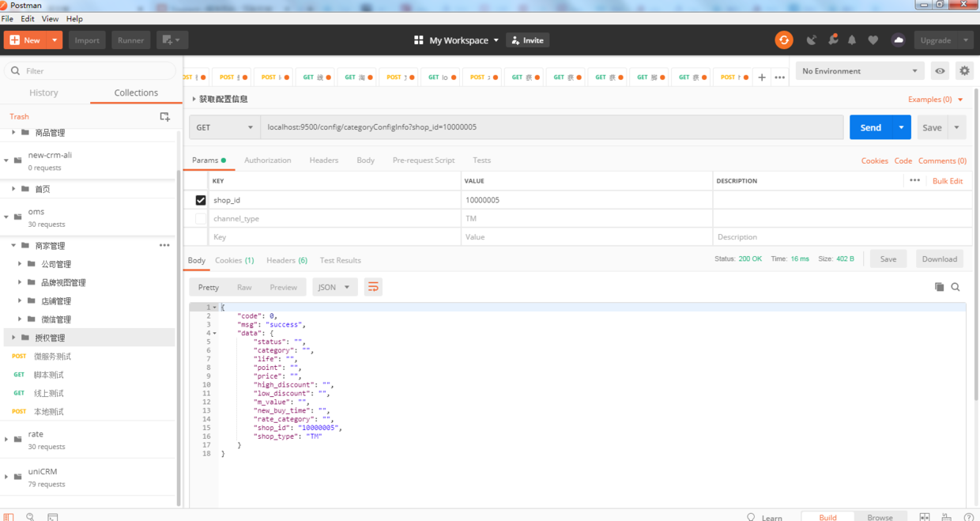Click the blue Send button
This screenshot has width=980, height=521.
pyautogui.click(x=870, y=127)
